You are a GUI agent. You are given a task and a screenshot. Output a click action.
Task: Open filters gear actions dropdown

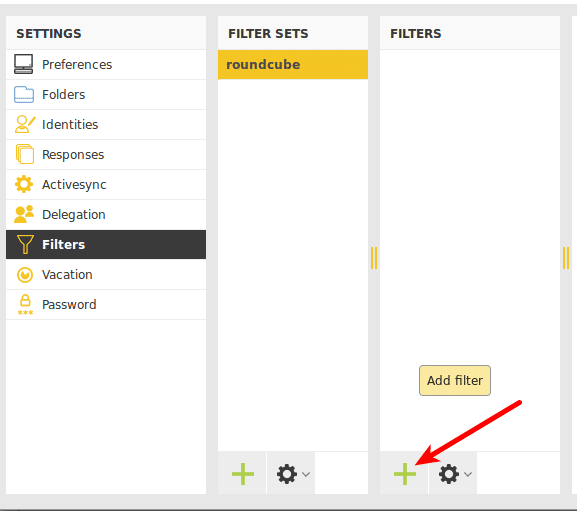coord(453,473)
